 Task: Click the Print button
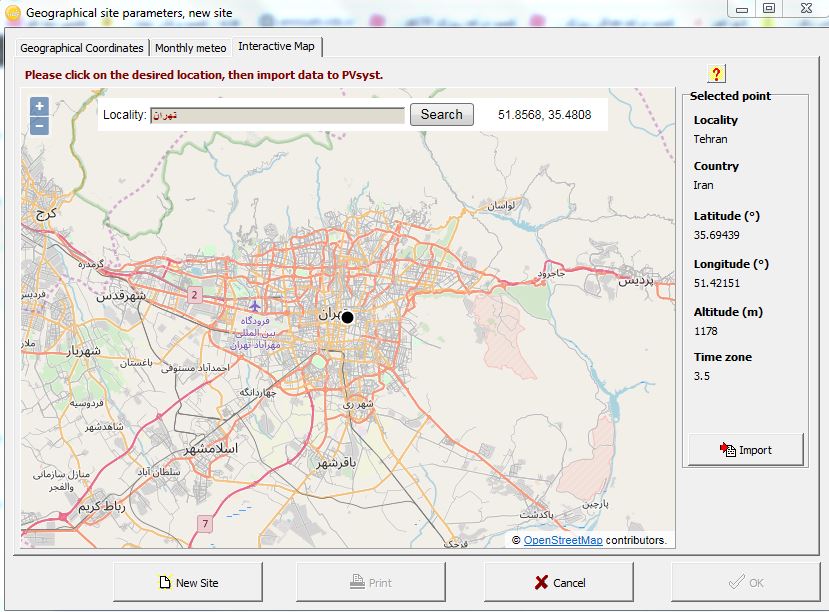tap(371, 582)
